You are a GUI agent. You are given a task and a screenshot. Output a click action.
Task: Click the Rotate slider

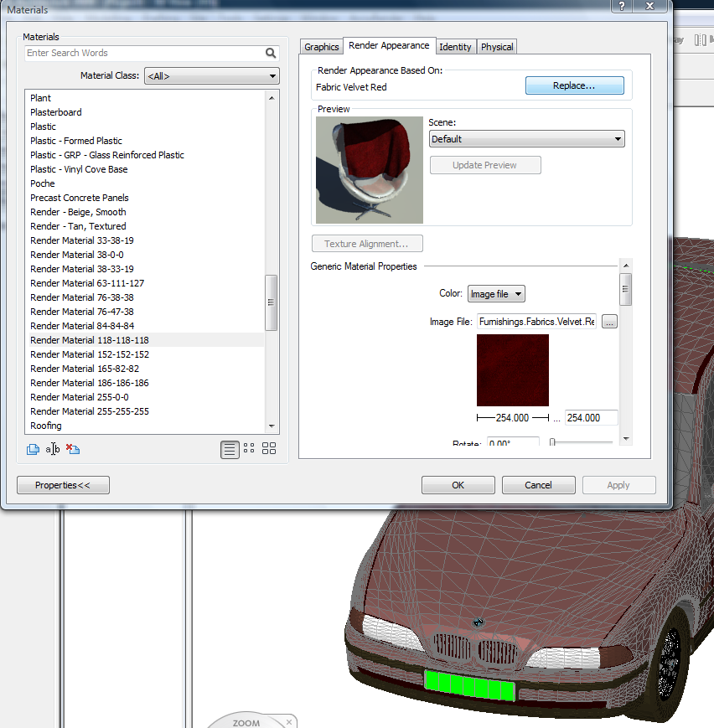[582, 442]
